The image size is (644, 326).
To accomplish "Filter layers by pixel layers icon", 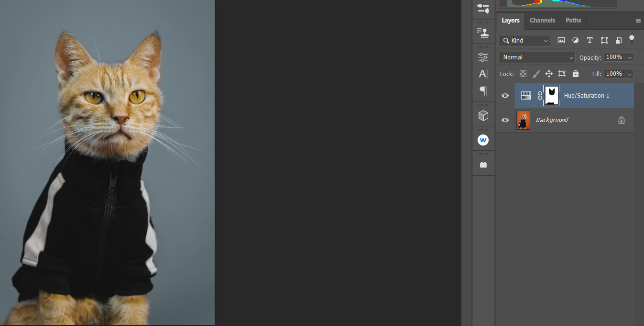I will click(x=561, y=41).
